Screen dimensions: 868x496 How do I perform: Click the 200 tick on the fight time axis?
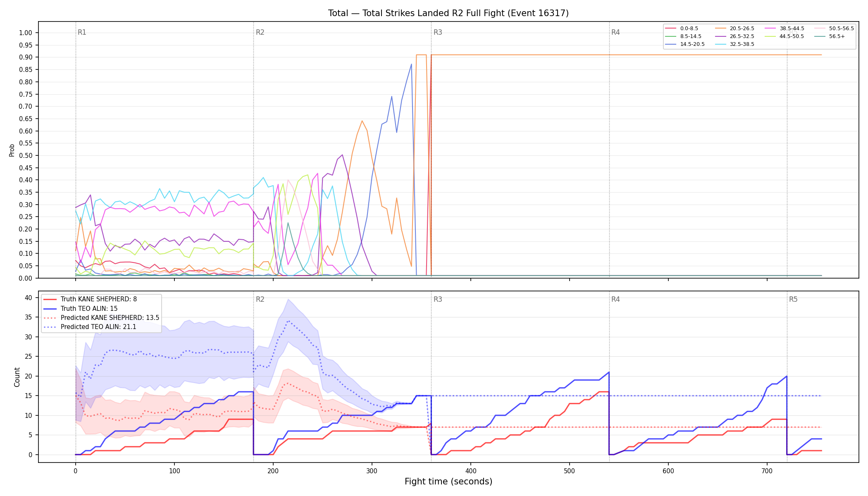pos(273,471)
